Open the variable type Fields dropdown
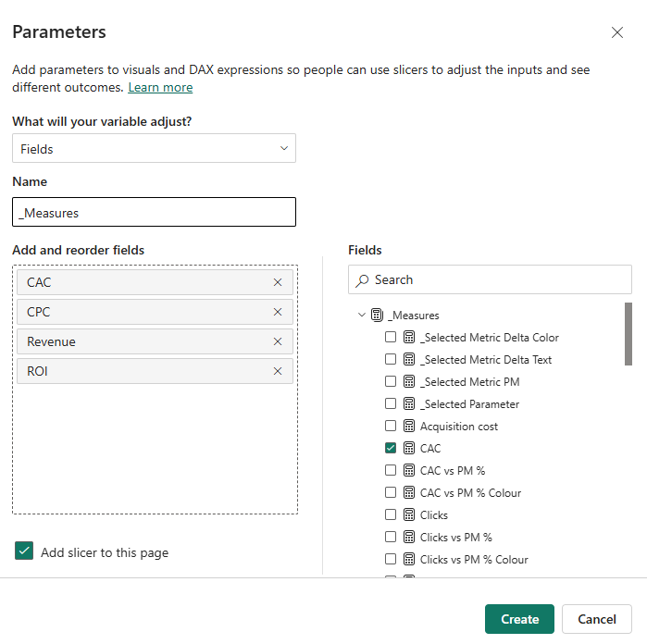 (x=154, y=148)
